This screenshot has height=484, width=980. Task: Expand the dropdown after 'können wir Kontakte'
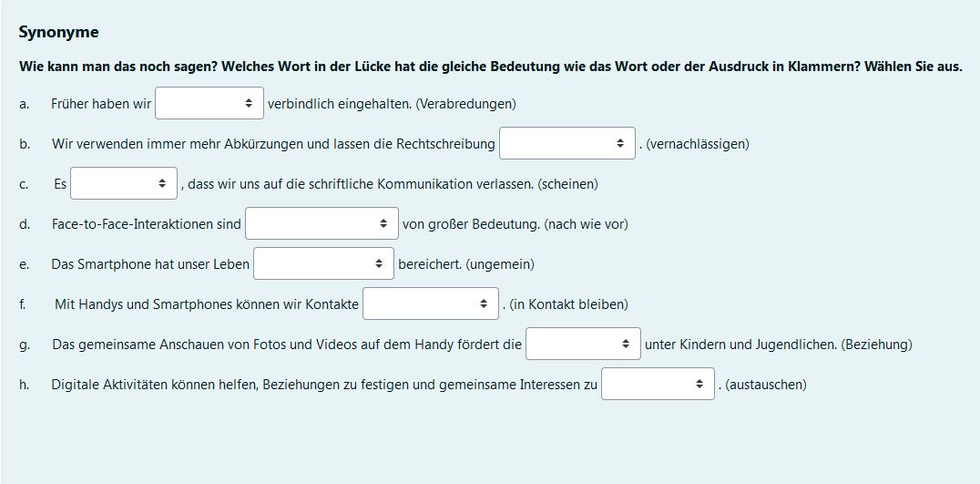[x=430, y=304]
